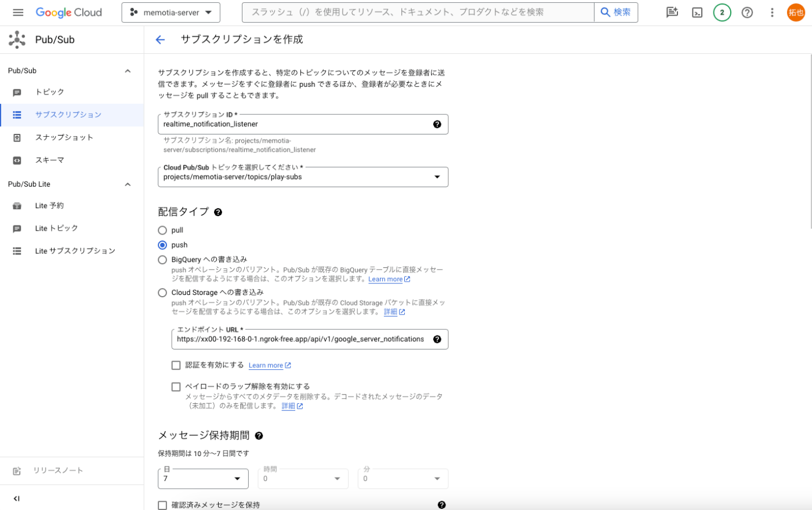Collapse the Pub/Sub Lite sidebar section
812x510 pixels.
128,184
